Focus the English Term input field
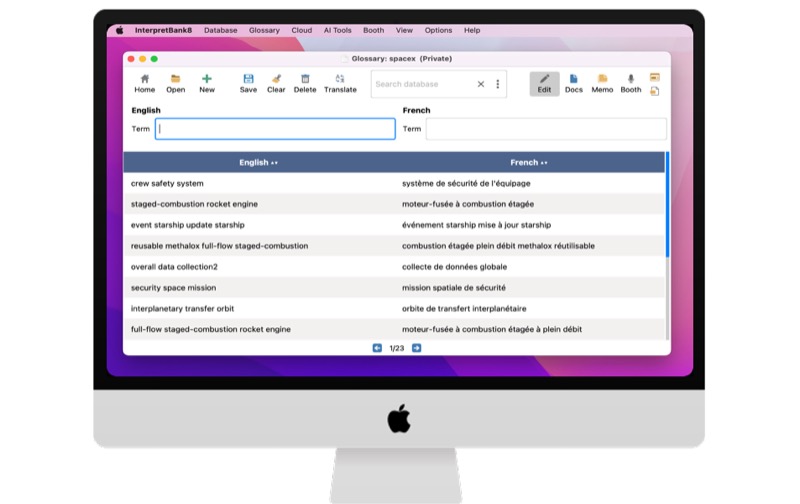Image resolution: width=800 pixels, height=504 pixels. tap(275, 129)
